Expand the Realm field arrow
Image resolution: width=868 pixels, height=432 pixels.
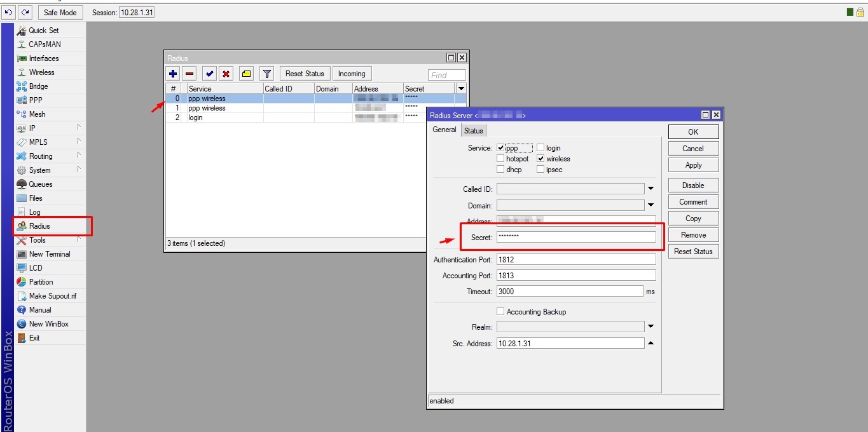651,327
